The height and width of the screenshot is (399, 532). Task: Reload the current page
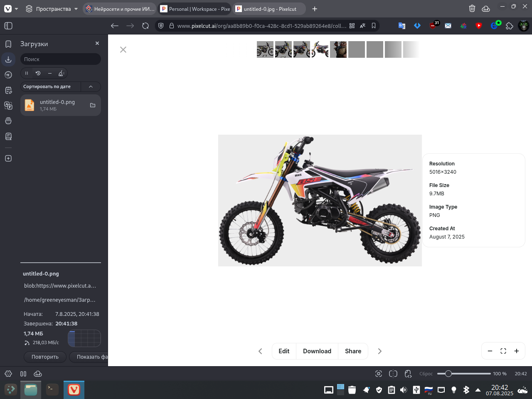tap(145, 26)
